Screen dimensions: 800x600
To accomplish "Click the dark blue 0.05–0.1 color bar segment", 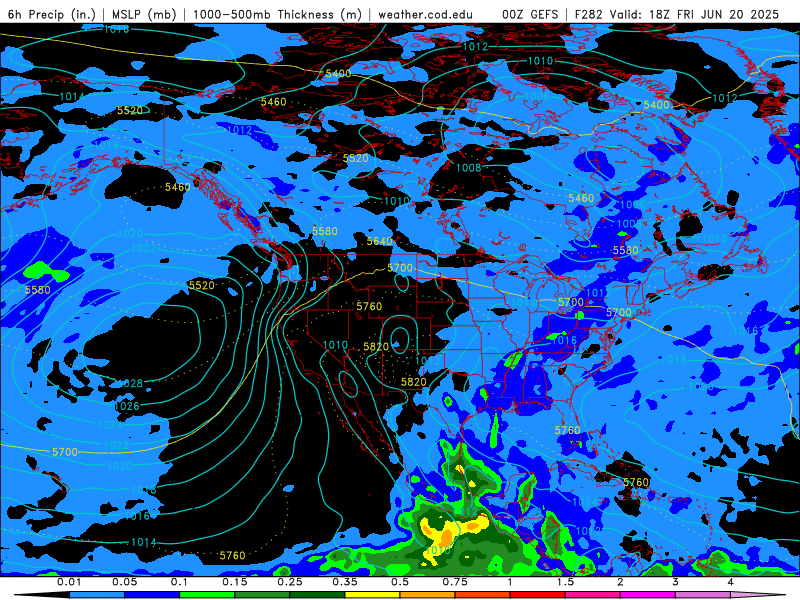I will 152,595.
